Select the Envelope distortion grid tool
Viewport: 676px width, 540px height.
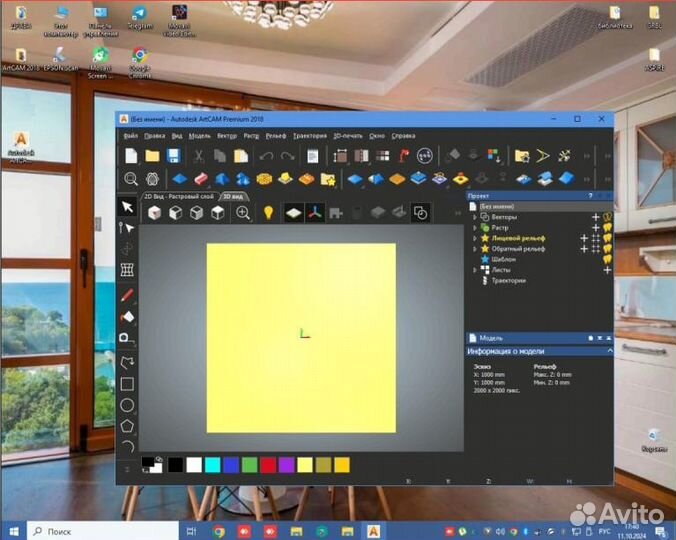coord(127,270)
